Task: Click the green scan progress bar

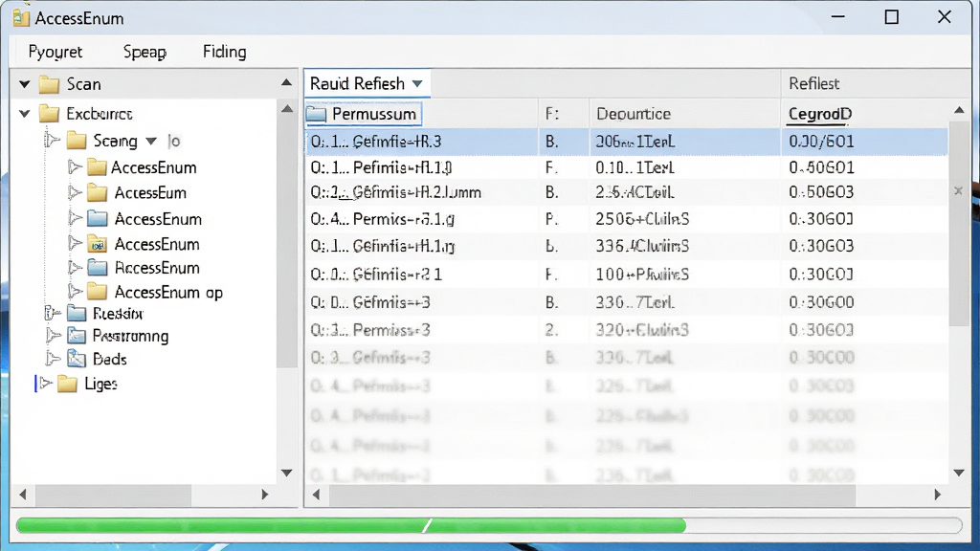Action: (489, 525)
